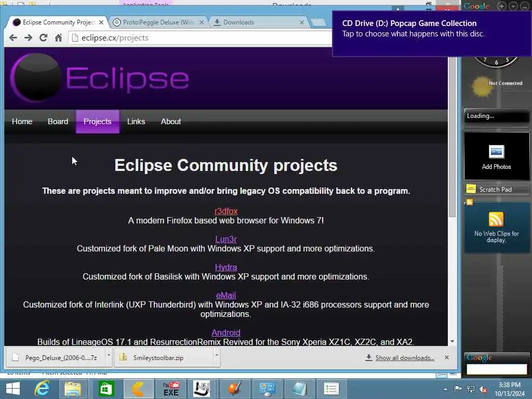Open the eMail project link
Screen dimensions: 532x399
[226, 295]
